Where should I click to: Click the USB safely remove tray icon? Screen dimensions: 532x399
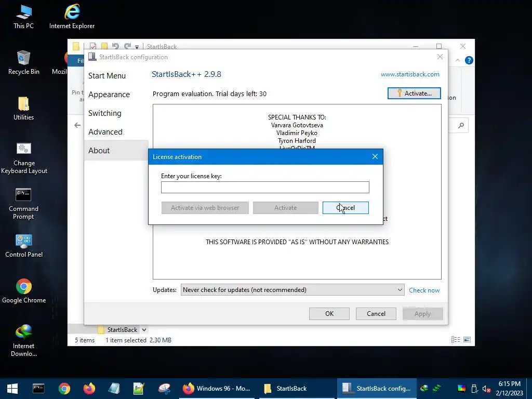click(474, 389)
